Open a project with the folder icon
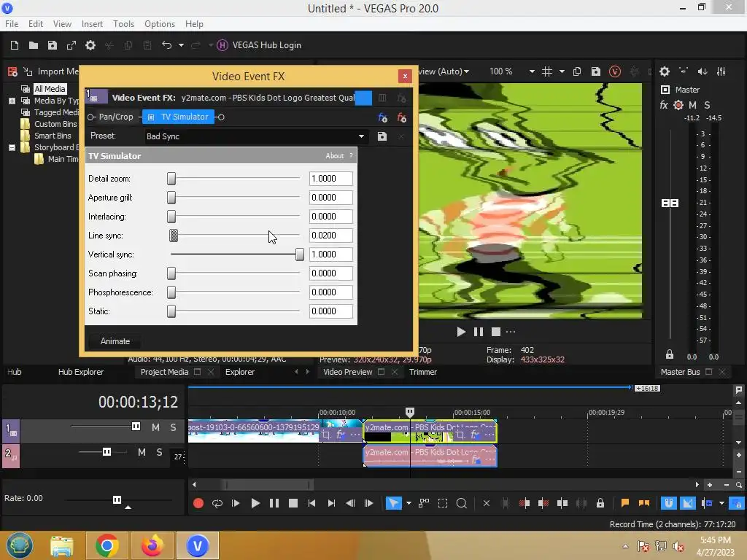This screenshot has width=747, height=560. coord(34,45)
